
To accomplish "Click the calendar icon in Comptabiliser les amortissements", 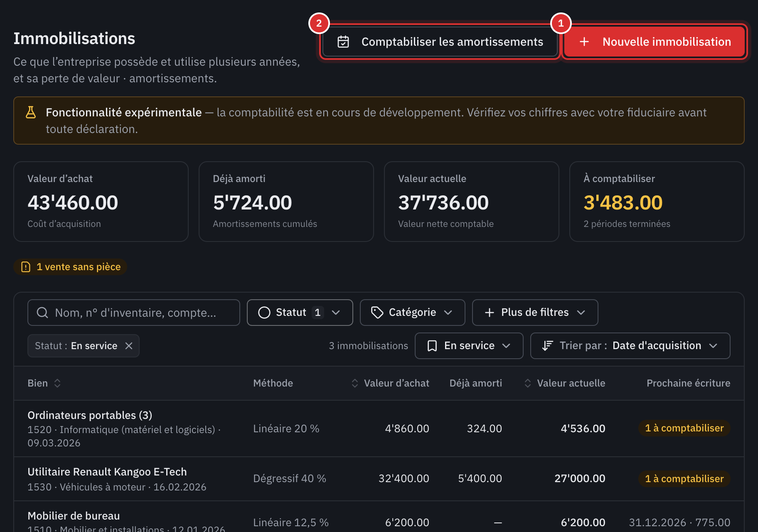I will pos(343,42).
